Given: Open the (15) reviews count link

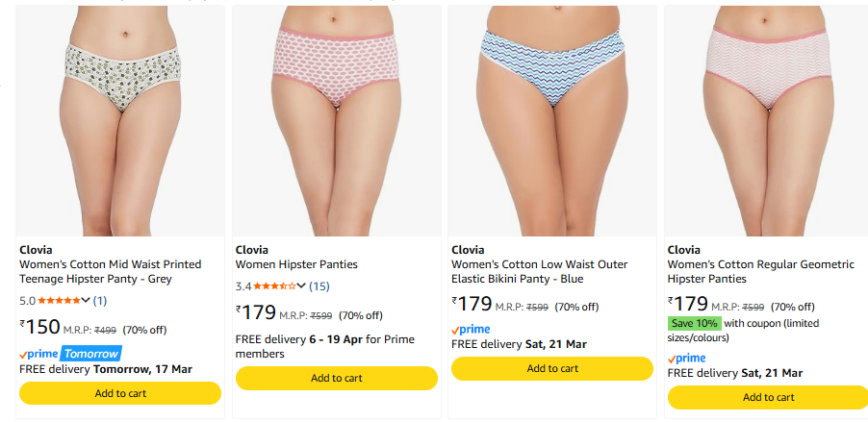Looking at the screenshot, I should coord(319,286).
